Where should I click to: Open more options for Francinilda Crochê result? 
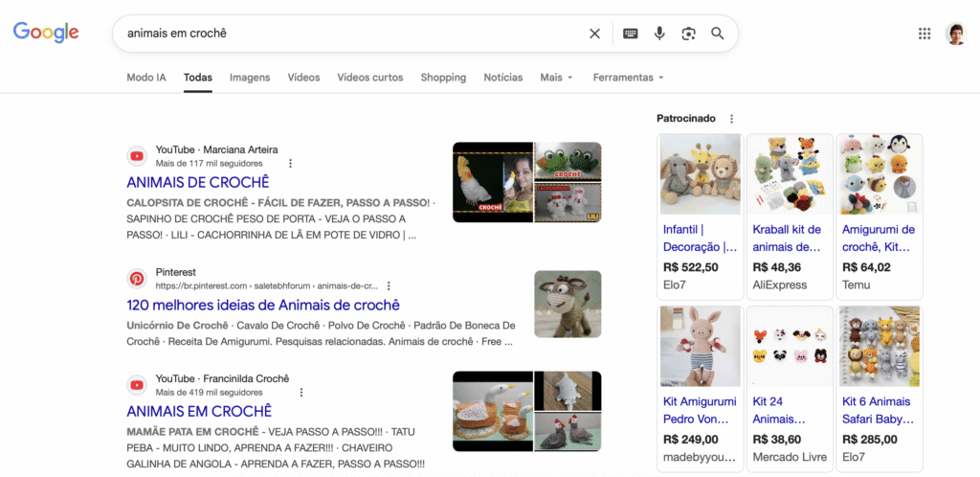[x=301, y=392]
